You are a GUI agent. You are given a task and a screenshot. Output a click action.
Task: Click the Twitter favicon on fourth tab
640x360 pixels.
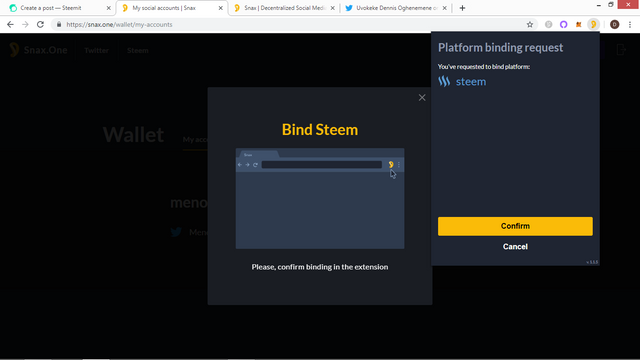click(x=349, y=8)
